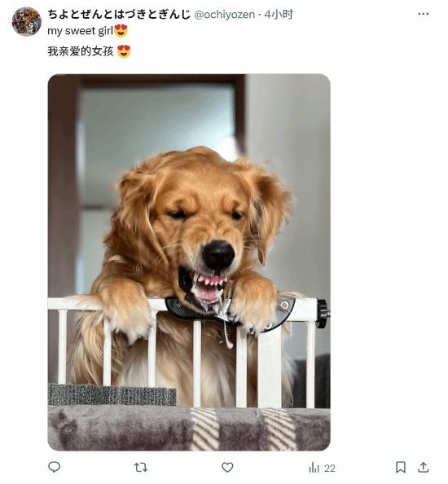Viewport: 448px width, 484px height.
Task: Click the "my sweet girl" post text
Action: (81, 31)
